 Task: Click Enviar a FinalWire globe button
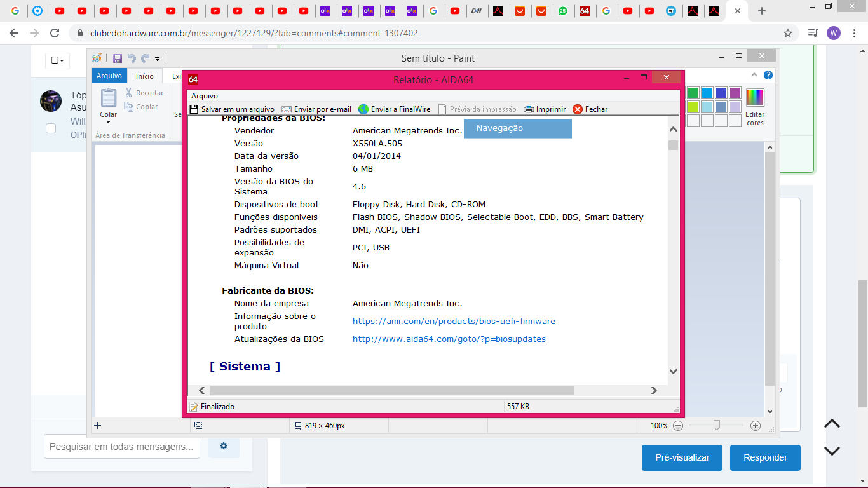(x=394, y=109)
